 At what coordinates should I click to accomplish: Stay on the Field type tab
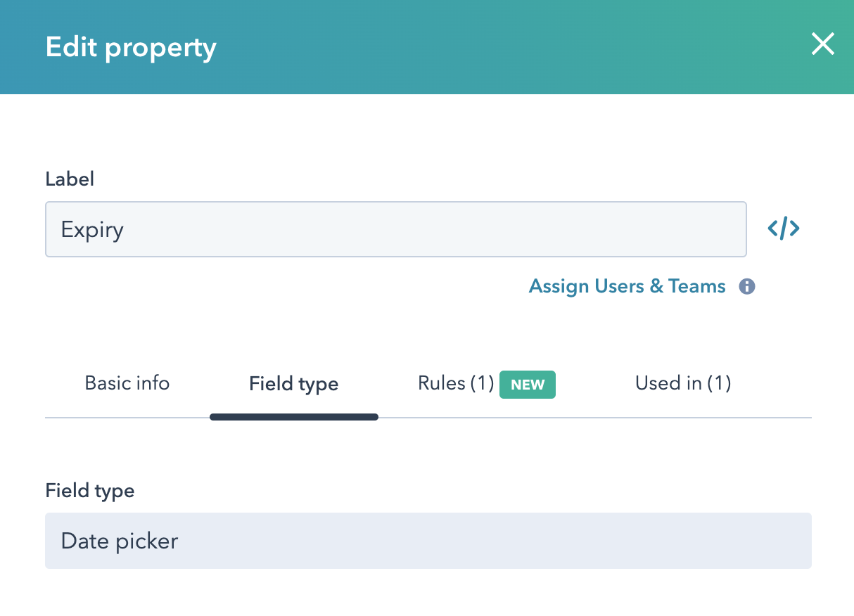[x=293, y=383]
